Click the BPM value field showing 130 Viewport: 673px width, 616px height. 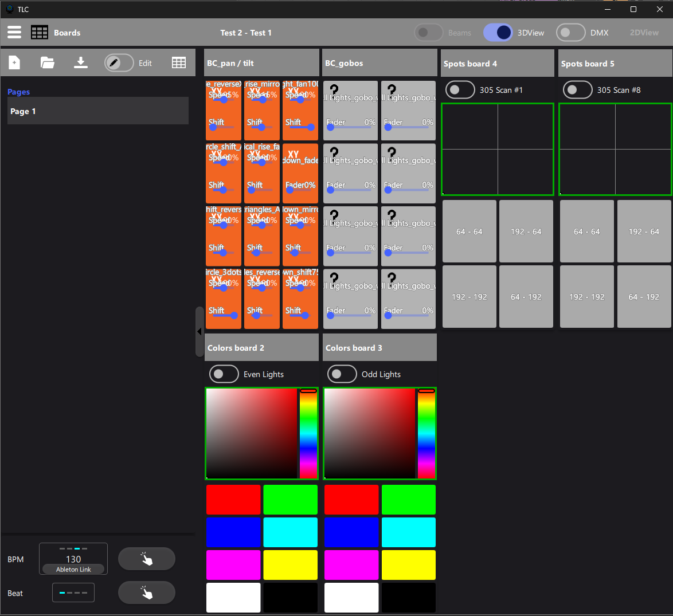[73, 559]
